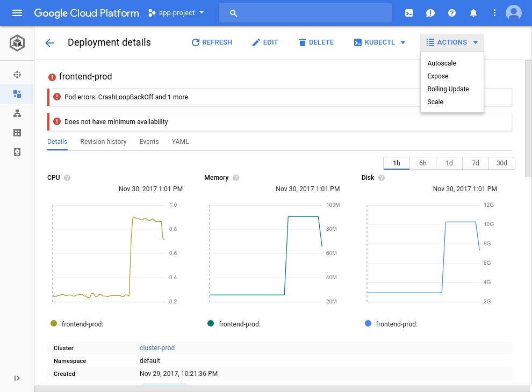532x392 pixels.
Task: Open the cluster-prod link
Action: (x=157, y=347)
